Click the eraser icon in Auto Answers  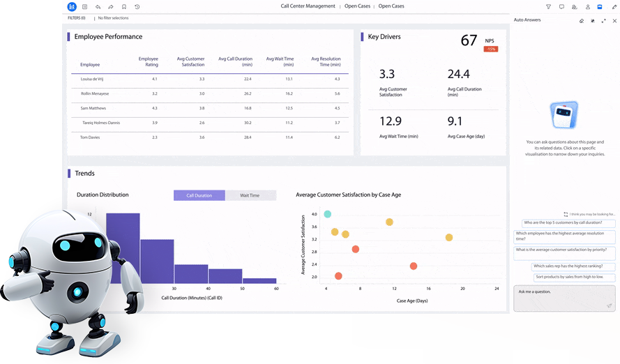[x=582, y=20]
